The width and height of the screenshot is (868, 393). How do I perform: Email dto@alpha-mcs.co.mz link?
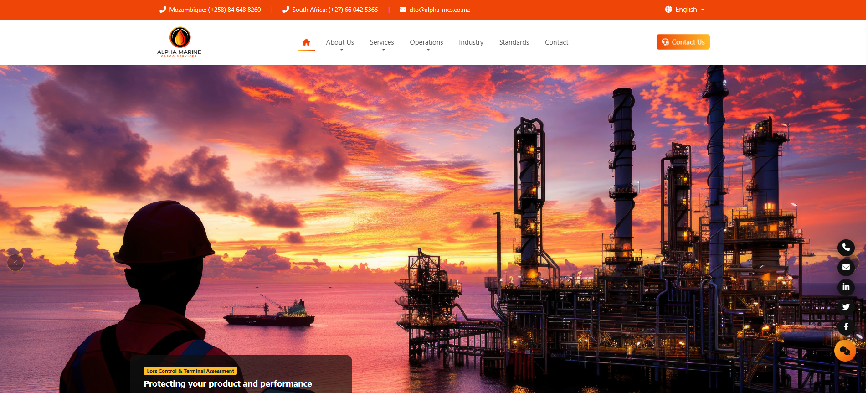pyautogui.click(x=439, y=10)
